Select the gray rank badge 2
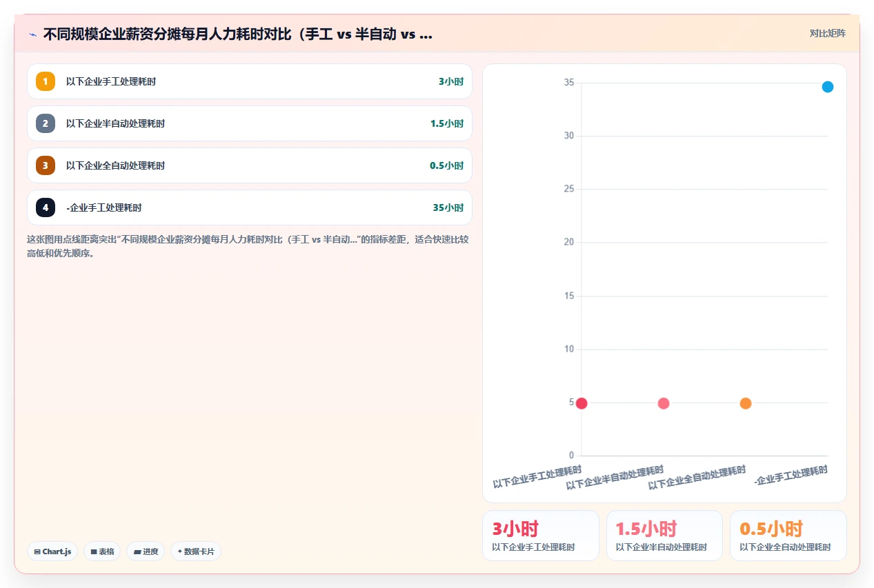The width and height of the screenshot is (874, 588). (46, 123)
